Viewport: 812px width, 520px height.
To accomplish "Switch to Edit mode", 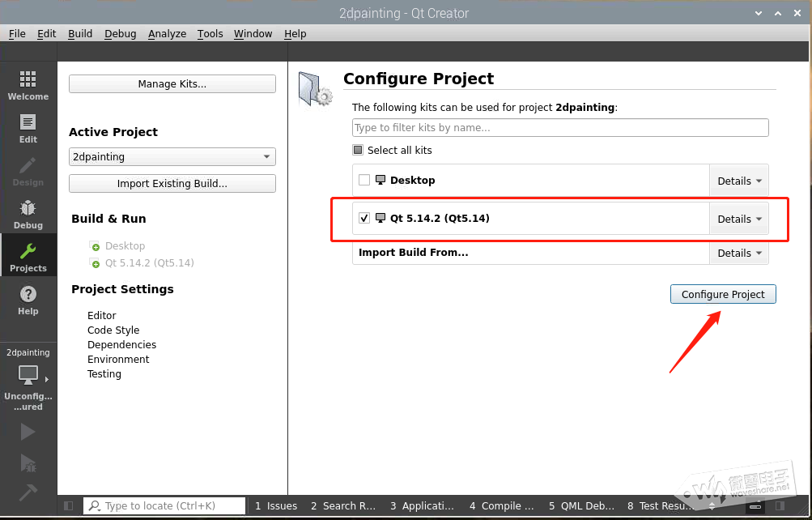I will coord(28,128).
